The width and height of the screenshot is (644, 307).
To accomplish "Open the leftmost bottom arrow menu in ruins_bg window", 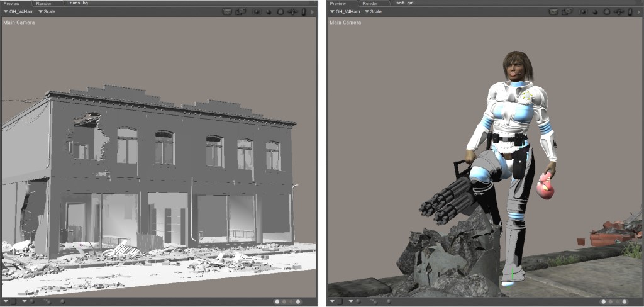I will coord(6,301).
